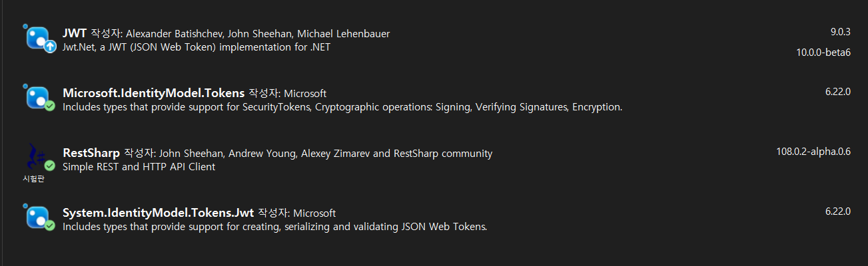This screenshot has width=868, height=266.
Task: Click the prerelease label under RestSharp logo
Action: (x=33, y=178)
